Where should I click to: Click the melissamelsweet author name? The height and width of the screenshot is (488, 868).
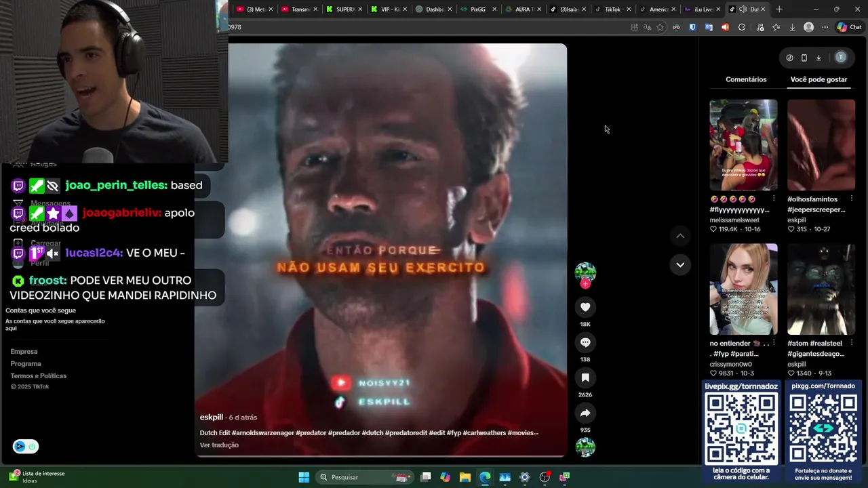tap(734, 220)
